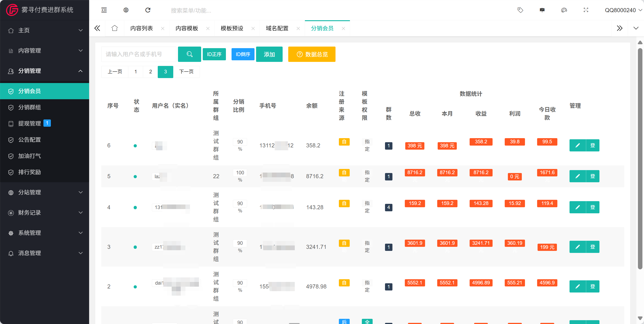This screenshot has height=324, width=644.
Task: Click the scrollbar down arrow
Action: (640, 318)
